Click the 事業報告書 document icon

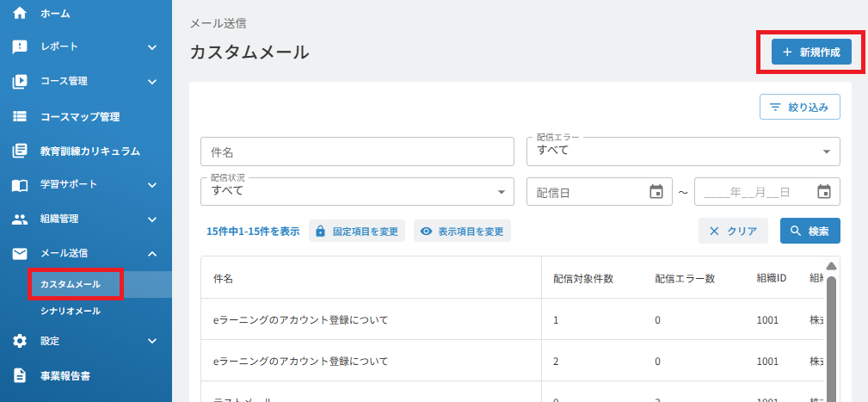point(20,375)
